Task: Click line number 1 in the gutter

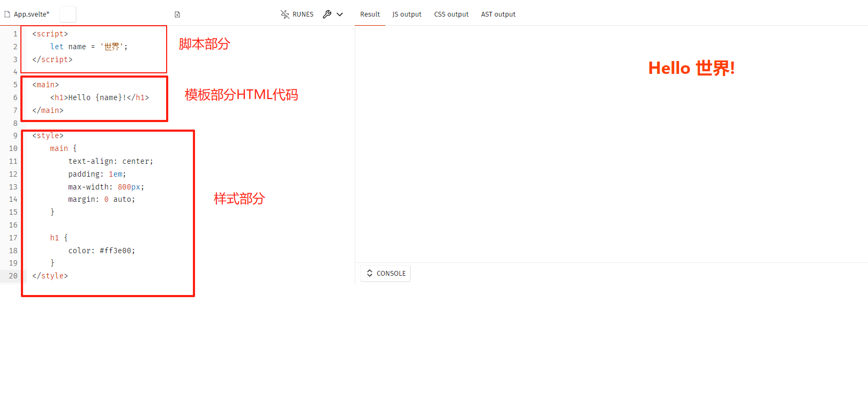Action: tap(15, 34)
